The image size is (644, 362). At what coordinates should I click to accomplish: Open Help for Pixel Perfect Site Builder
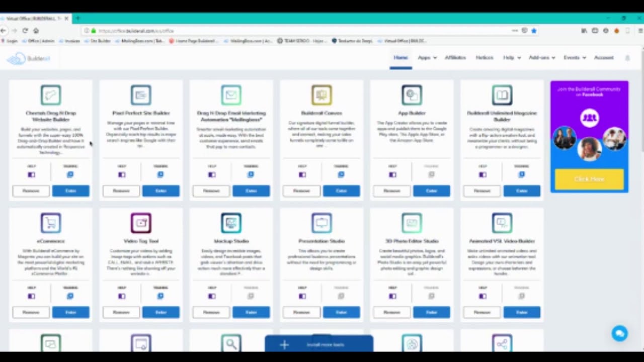(x=122, y=174)
